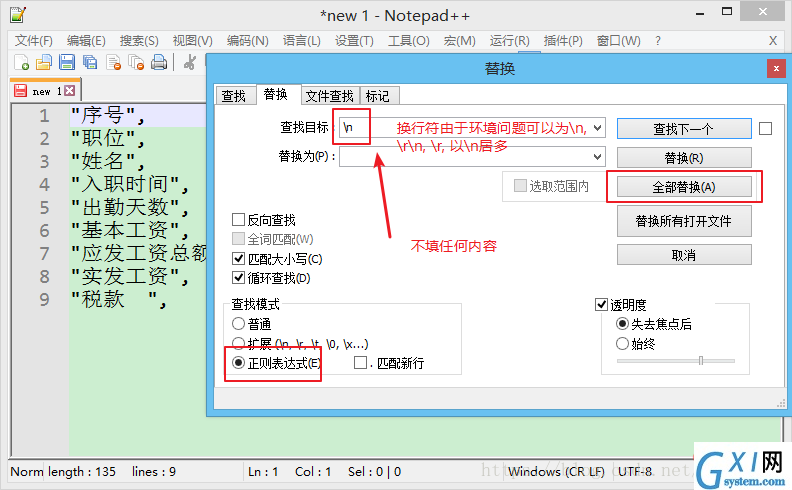Click the Close document toolbar icon

tap(113, 62)
